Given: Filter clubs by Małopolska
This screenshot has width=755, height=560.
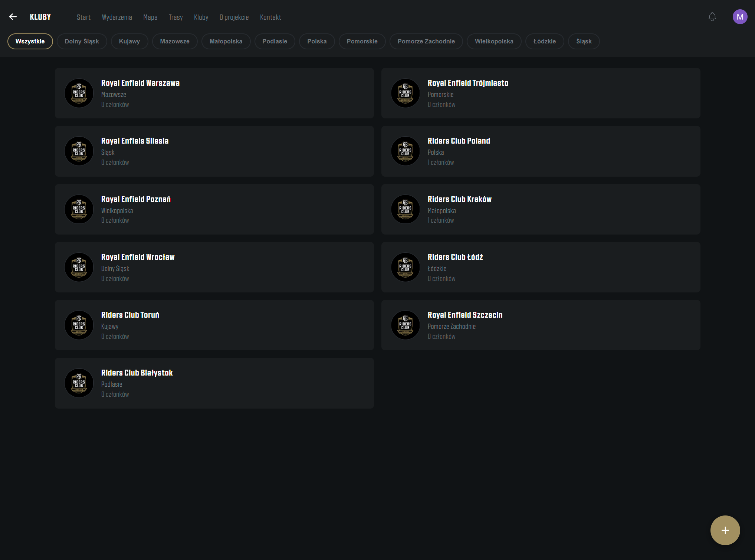Looking at the screenshot, I should pyautogui.click(x=226, y=41).
